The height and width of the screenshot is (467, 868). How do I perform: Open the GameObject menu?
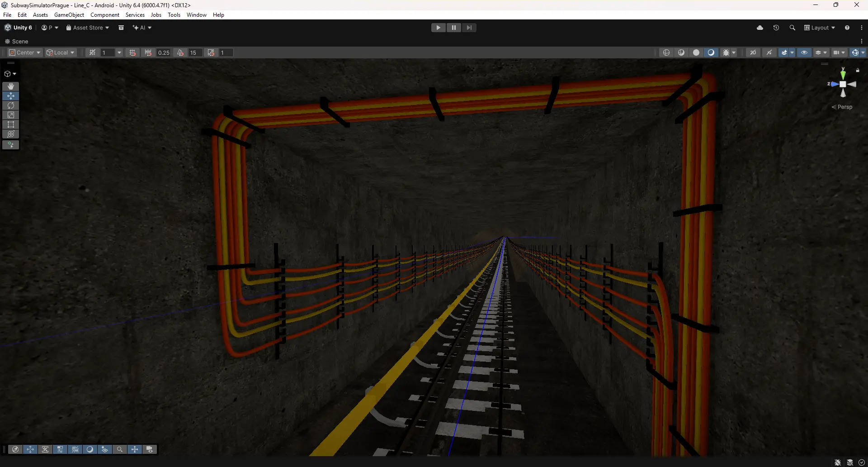[x=69, y=15]
